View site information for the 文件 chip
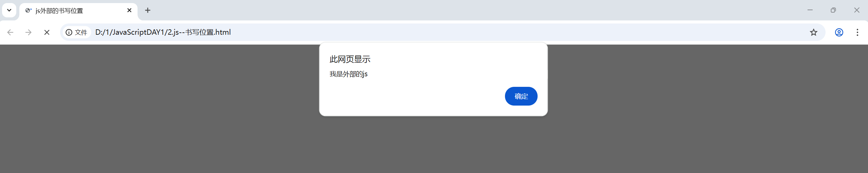868x173 pixels. pyautogui.click(x=76, y=32)
